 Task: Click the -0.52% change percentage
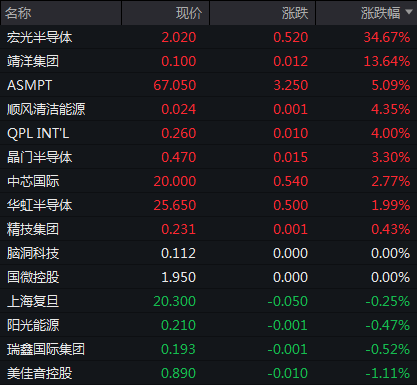pyautogui.click(x=388, y=349)
